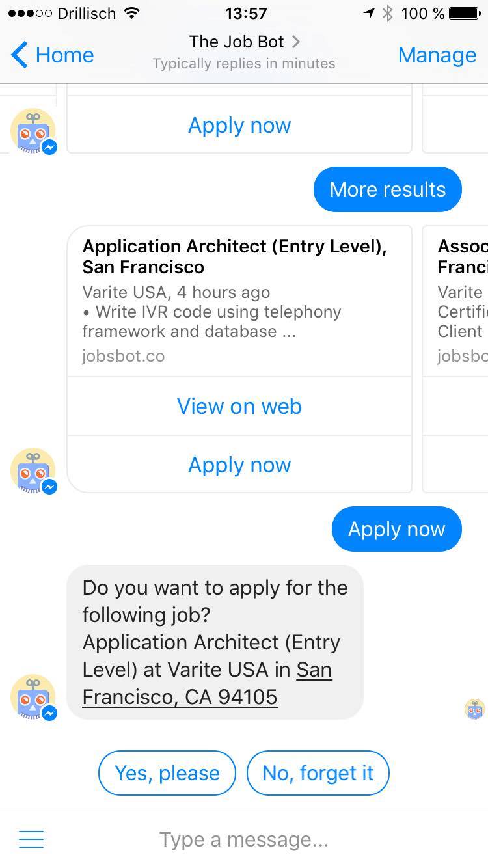The image size is (488, 868).
Task: Focus the 'Type a message...' field
Action: (244, 839)
